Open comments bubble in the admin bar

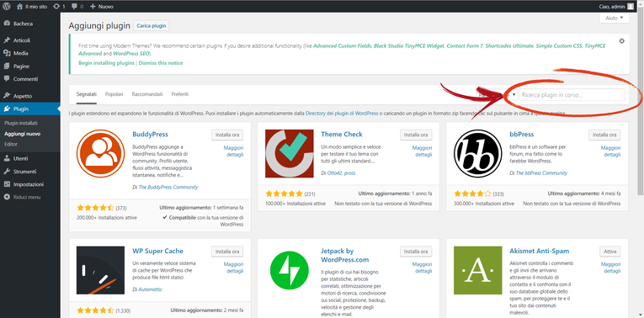click(77, 7)
